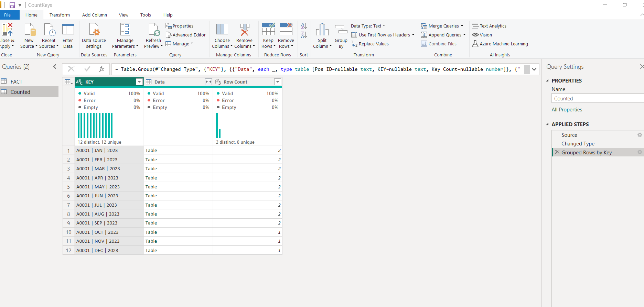644x307 pixels.
Task: Select cell A0001 | OCT | 2023
Action: [109, 232]
